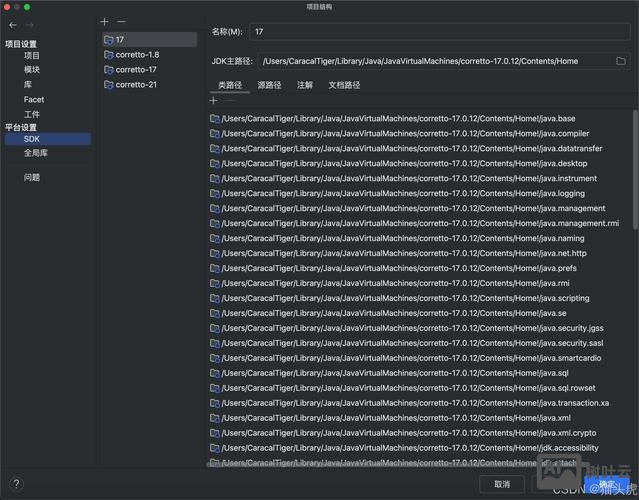Click the forward navigation arrow icon

point(30,25)
